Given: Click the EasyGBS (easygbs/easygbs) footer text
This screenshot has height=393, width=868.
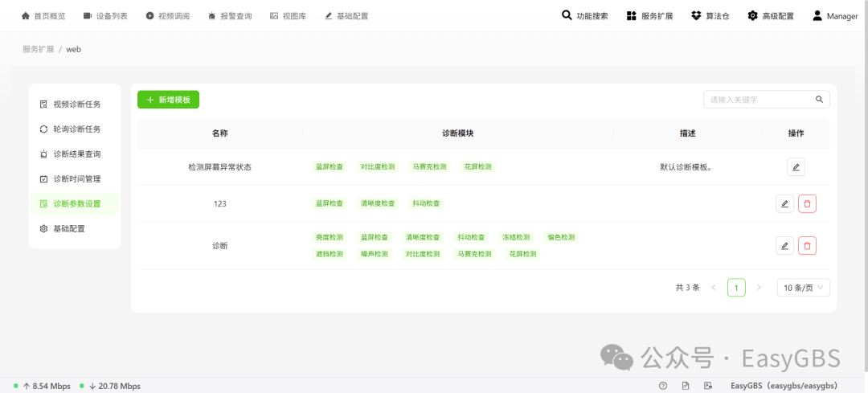Looking at the screenshot, I should (x=784, y=386).
